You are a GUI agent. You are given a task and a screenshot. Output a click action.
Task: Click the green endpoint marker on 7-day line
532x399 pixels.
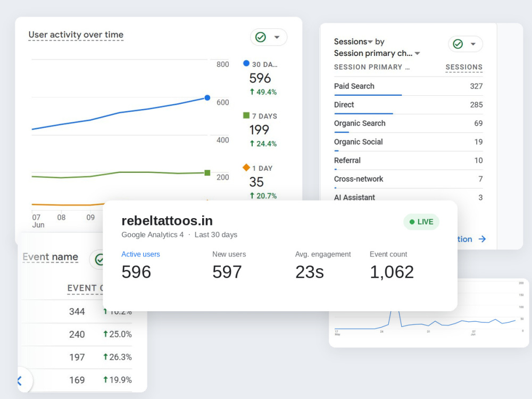[207, 173]
